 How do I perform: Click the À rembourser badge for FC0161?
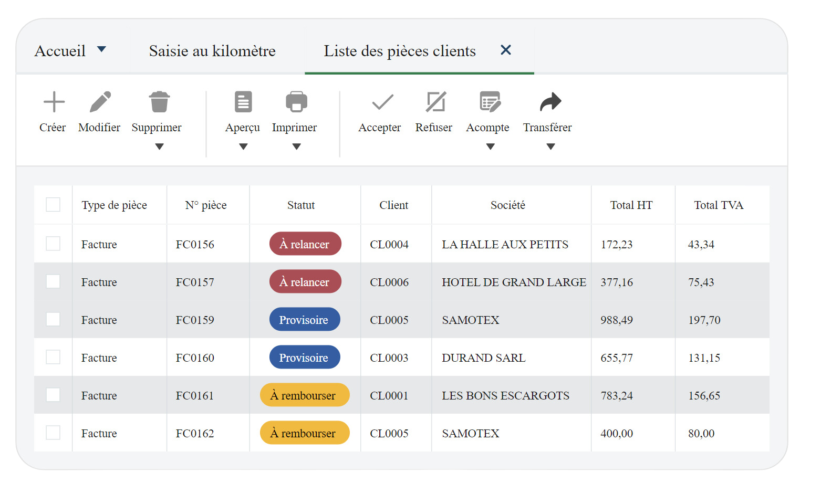[305, 395]
